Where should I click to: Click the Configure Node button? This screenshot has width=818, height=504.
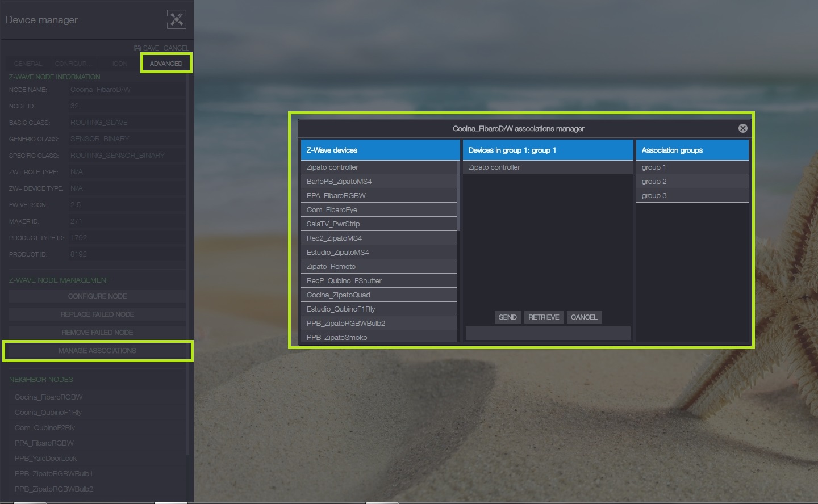[x=97, y=296]
